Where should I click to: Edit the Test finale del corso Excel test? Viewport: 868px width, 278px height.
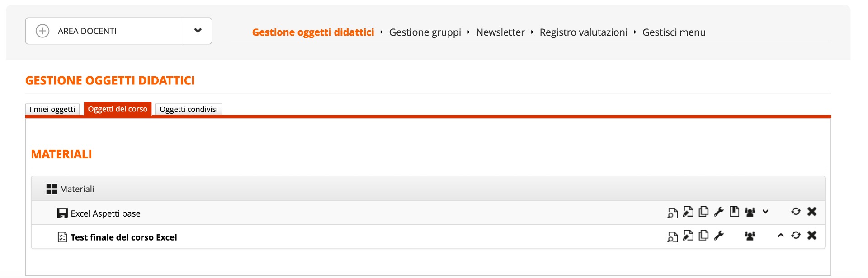(688, 236)
